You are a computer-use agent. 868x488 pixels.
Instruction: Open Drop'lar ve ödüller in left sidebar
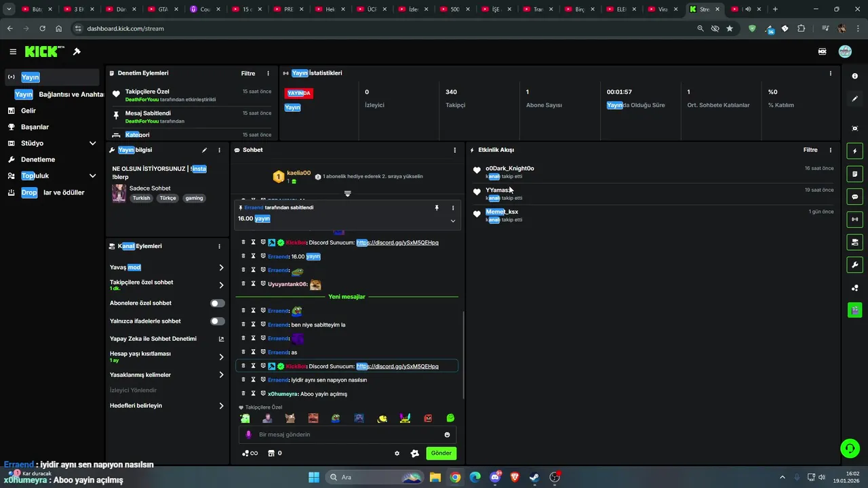point(52,192)
